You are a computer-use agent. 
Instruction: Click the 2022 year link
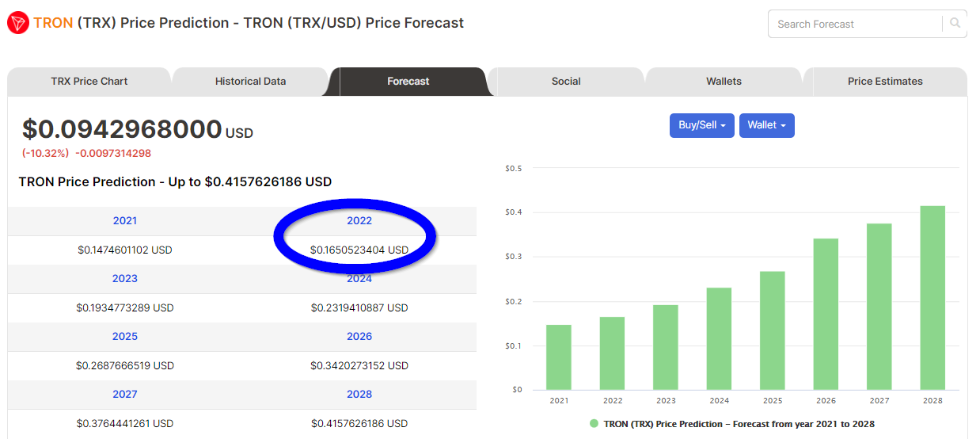tap(359, 220)
